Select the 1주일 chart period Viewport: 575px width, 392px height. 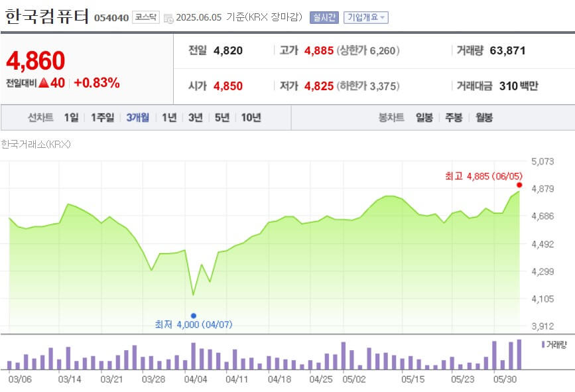(x=101, y=117)
